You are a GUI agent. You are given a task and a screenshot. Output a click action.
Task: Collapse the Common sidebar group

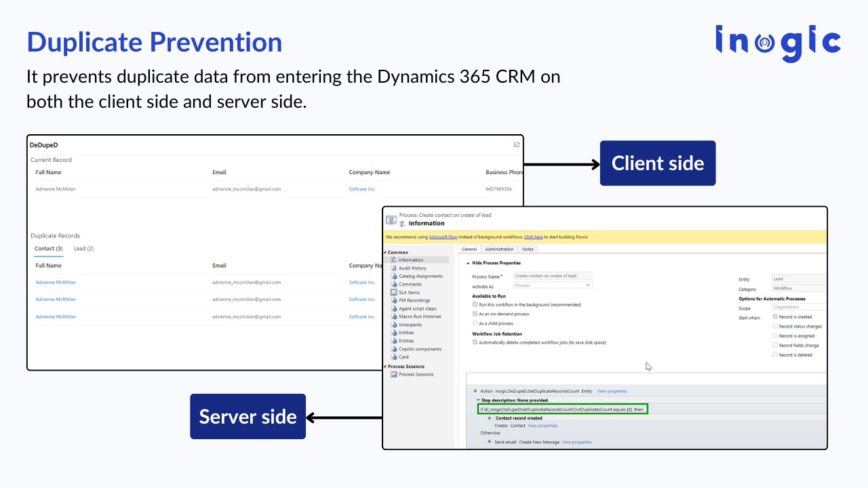[385, 253]
